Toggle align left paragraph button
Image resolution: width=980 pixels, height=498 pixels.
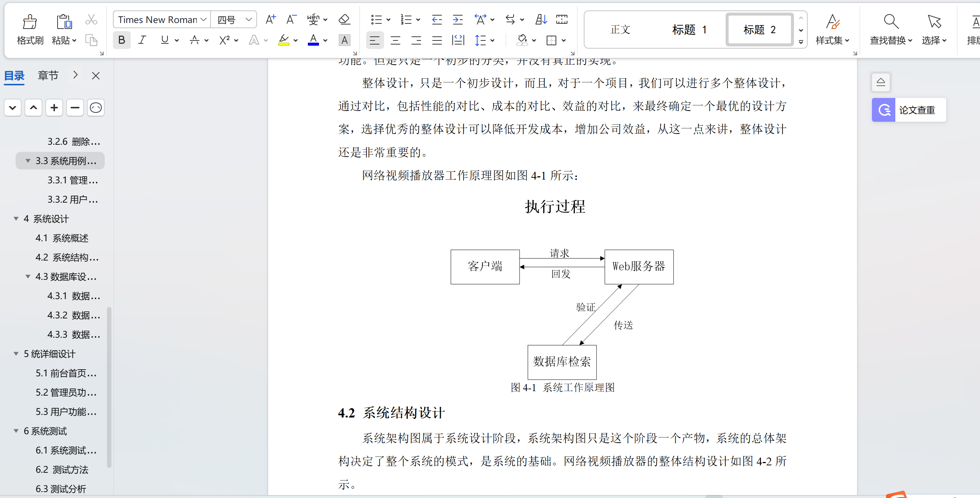(374, 40)
